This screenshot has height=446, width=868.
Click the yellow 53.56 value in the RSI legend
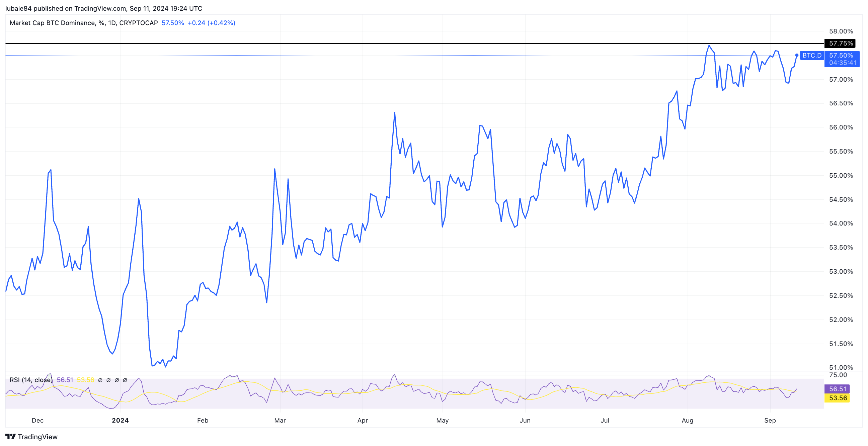(x=85, y=380)
